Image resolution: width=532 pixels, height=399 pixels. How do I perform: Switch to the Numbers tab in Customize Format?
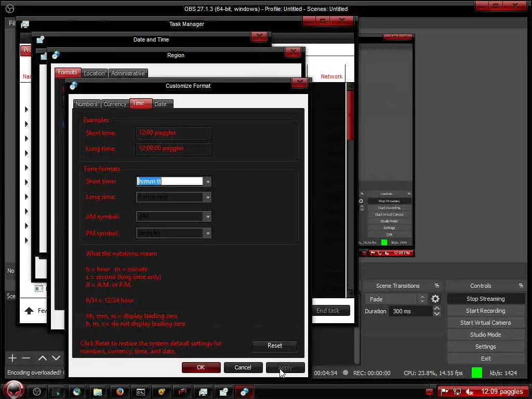pyautogui.click(x=87, y=104)
